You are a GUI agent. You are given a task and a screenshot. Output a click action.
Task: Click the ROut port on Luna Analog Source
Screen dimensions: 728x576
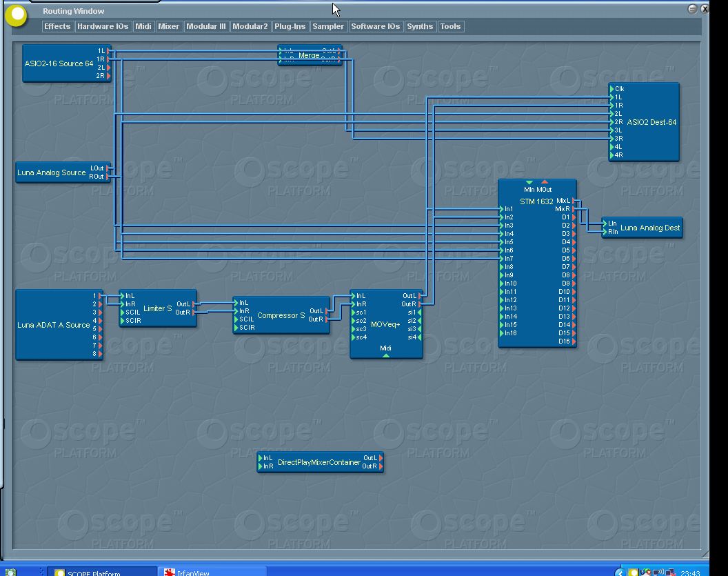click(108, 177)
